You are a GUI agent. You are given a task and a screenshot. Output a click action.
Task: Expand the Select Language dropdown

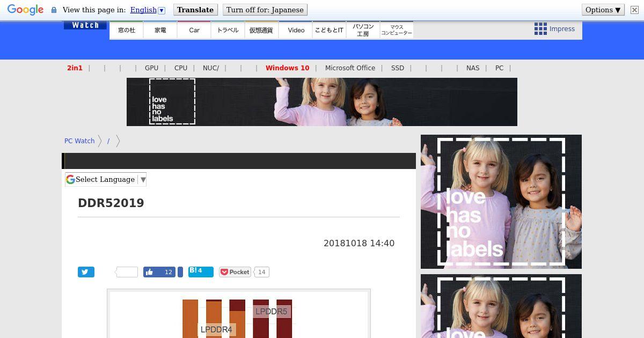[106, 179]
